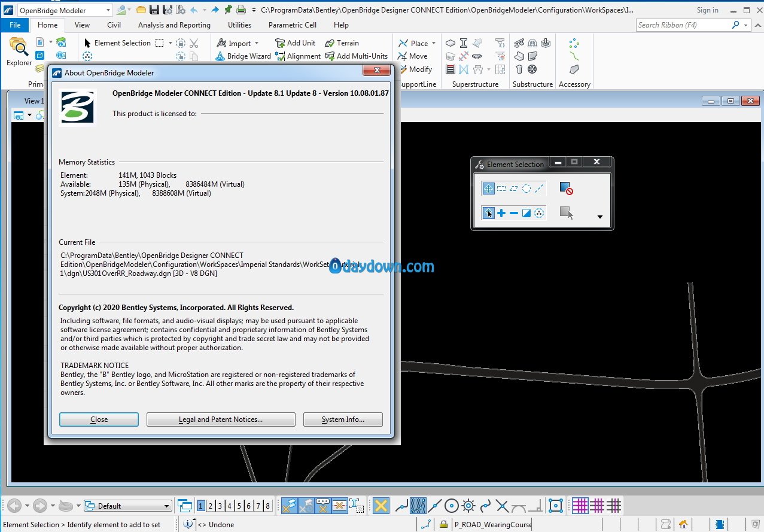Toggle view 4 button in view toggles
764x532 pixels.
[230, 506]
